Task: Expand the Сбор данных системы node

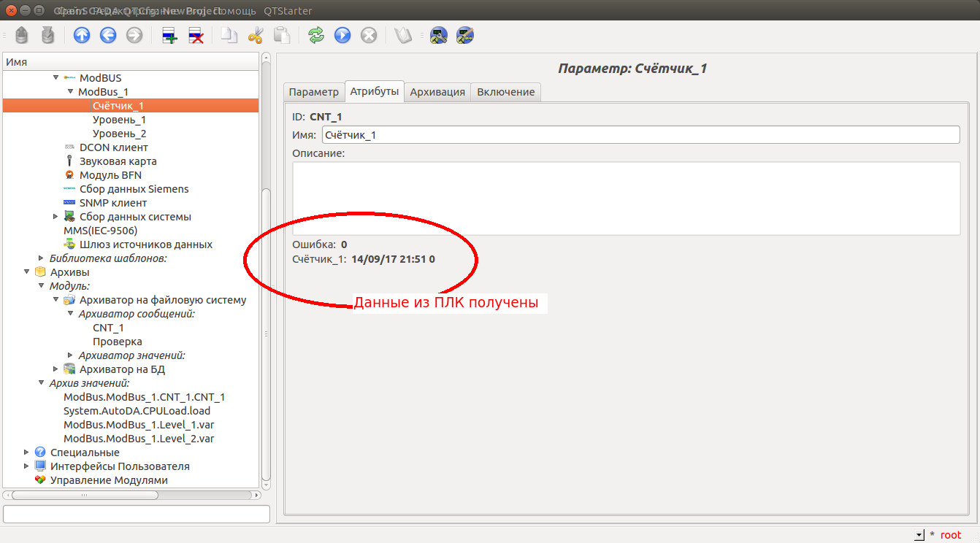Action: click(55, 217)
